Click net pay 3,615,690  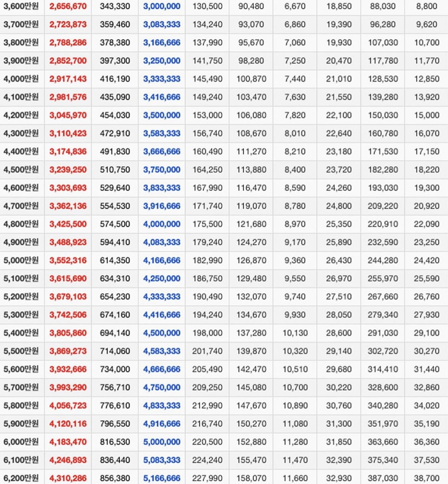pyautogui.click(x=68, y=279)
